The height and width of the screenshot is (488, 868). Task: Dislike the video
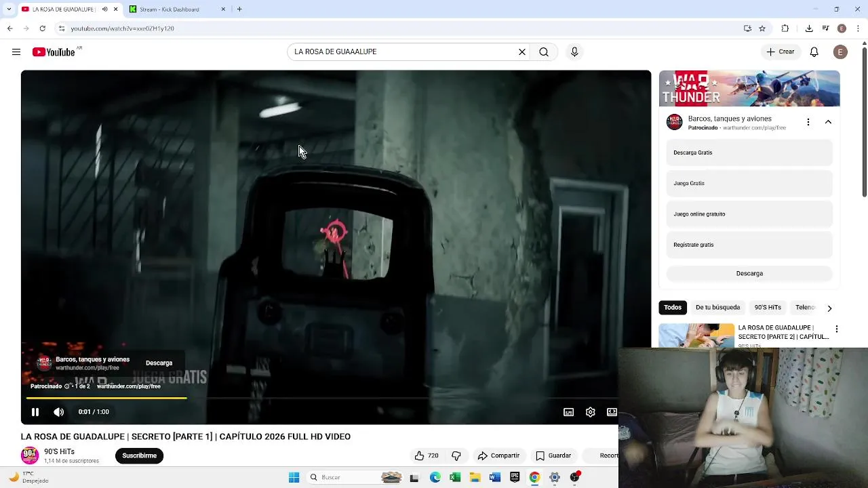coord(456,455)
